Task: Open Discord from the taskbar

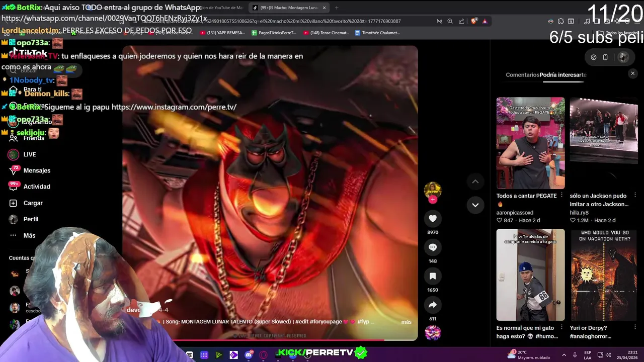Action: [249, 355]
